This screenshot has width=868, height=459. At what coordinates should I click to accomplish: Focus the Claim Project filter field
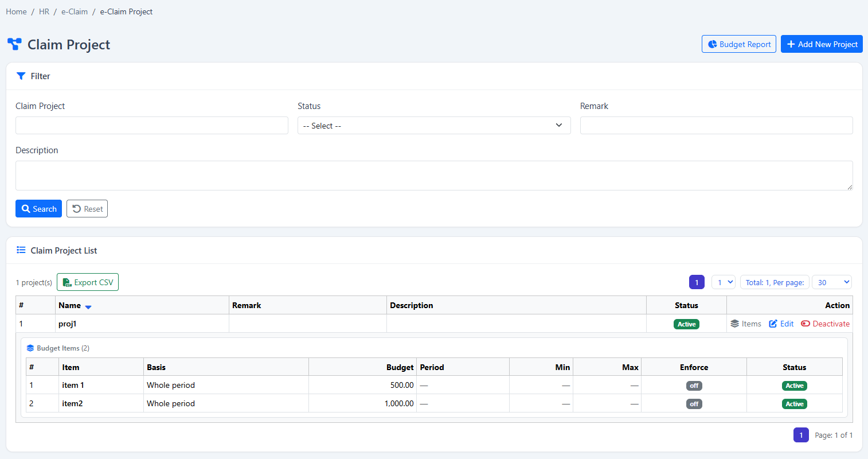[152, 126]
